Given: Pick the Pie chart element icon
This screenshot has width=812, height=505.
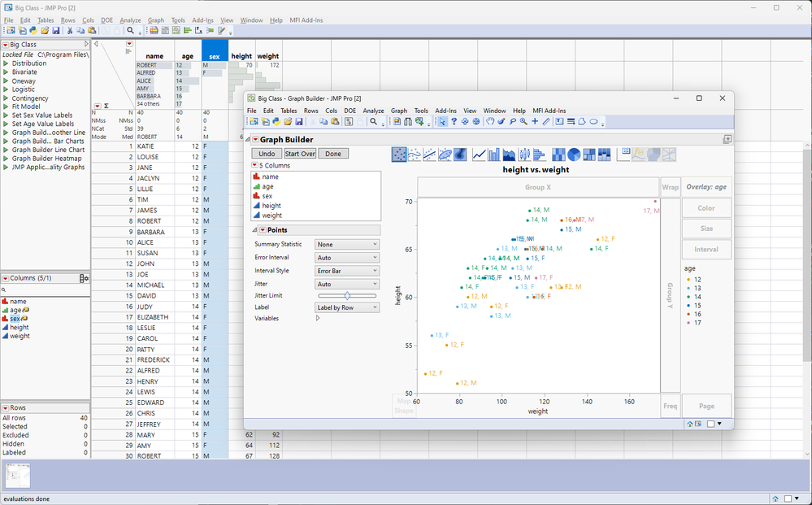Looking at the screenshot, I should click(573, 155).
